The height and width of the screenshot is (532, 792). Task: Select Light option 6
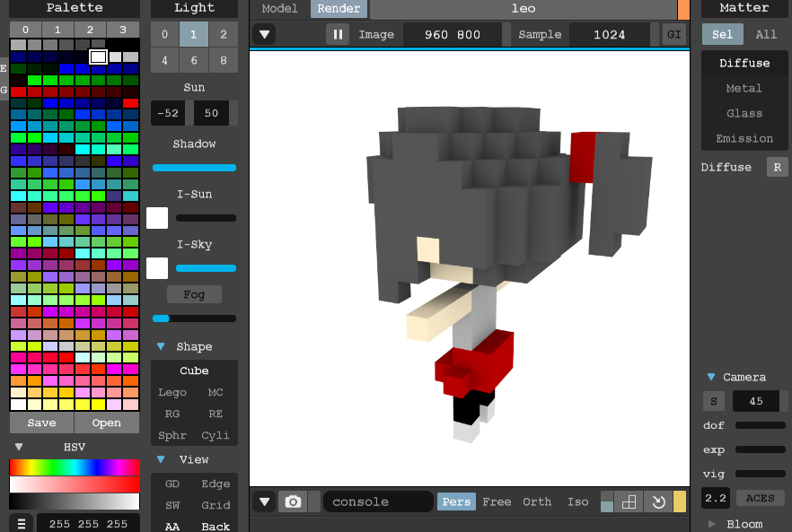pyautogui.click(x=194, y=61)
